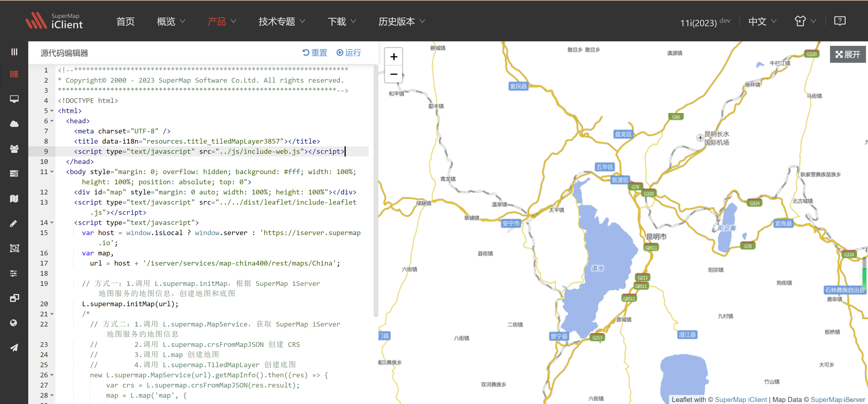The image size is (868, 404).
Task: Click the users group sidebar icon
Action: tap(14, 149)
